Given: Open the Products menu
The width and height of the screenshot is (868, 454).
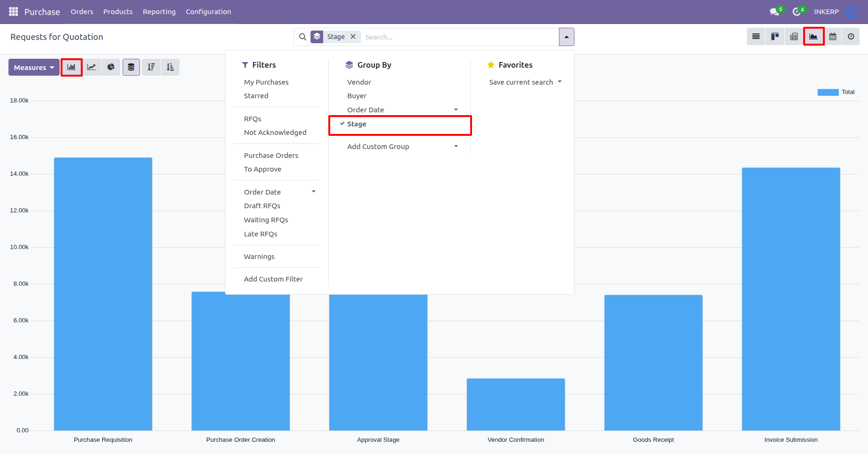Looking at the screenshot, I should click(118, 12).
